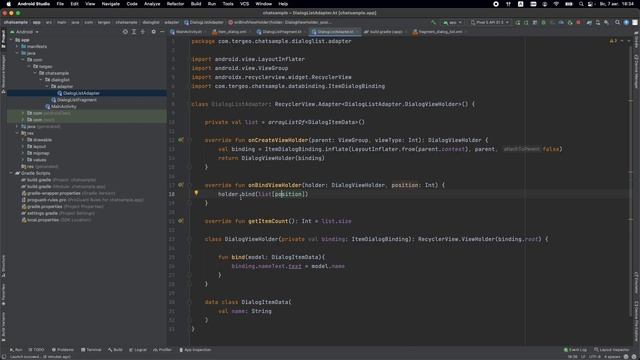640x360 pixels.
Task: Open the Problems tool window
Action: pos(62,350)
